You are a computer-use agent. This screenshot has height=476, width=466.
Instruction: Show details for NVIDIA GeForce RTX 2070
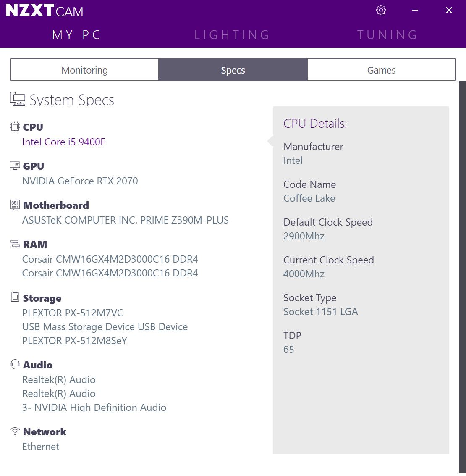(80, 181)
